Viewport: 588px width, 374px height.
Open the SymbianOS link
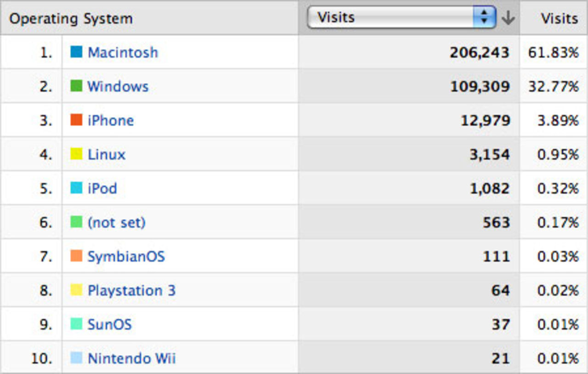tap(126, 256)
